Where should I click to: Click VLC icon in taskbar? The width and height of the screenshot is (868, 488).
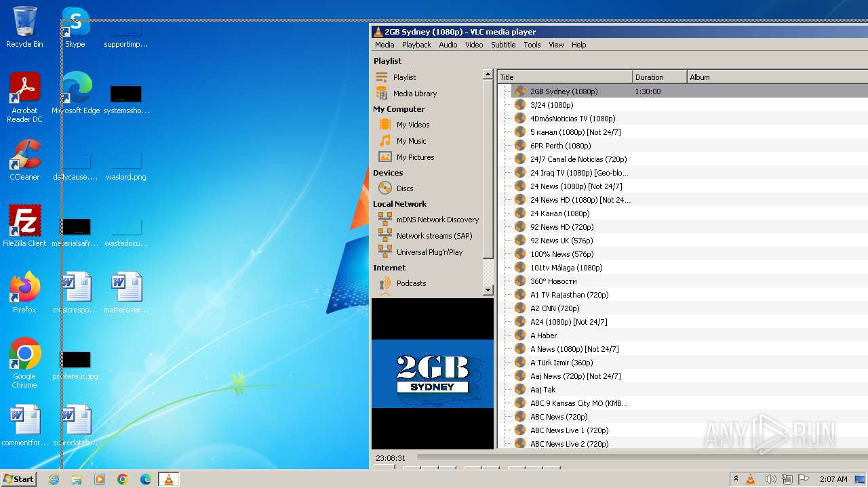coord(168,479)
